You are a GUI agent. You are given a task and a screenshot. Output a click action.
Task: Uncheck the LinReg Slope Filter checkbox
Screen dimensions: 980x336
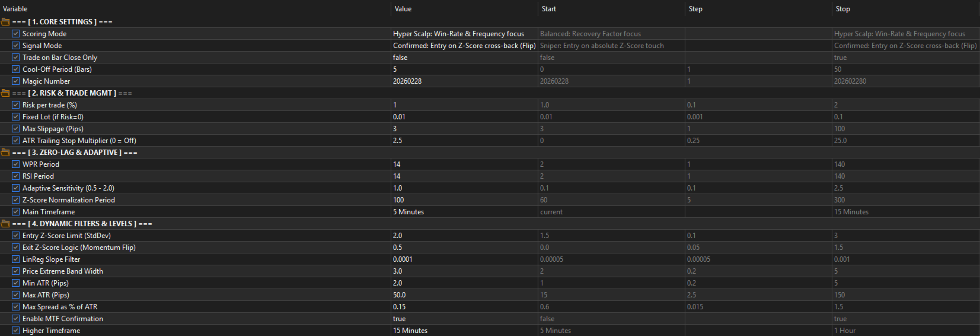click(16, 259)
